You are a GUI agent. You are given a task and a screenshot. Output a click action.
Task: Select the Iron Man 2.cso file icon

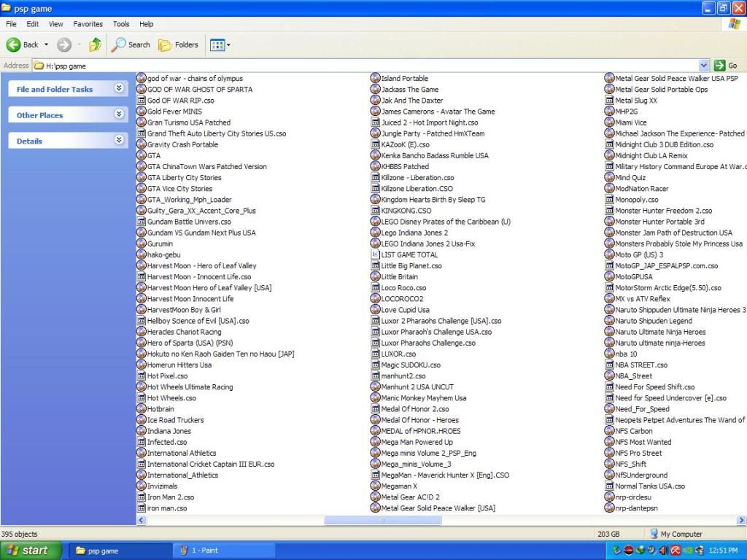pyautogui.click(x=141, y=497)
